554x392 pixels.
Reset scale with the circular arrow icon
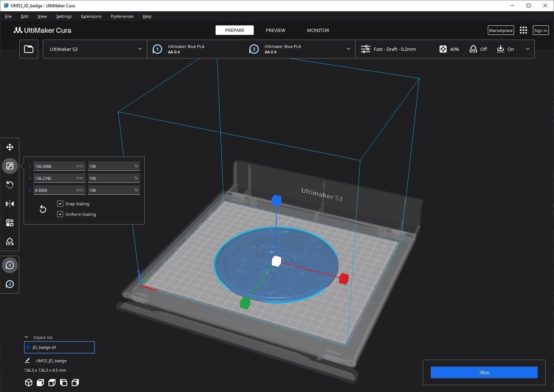[43, 209]
